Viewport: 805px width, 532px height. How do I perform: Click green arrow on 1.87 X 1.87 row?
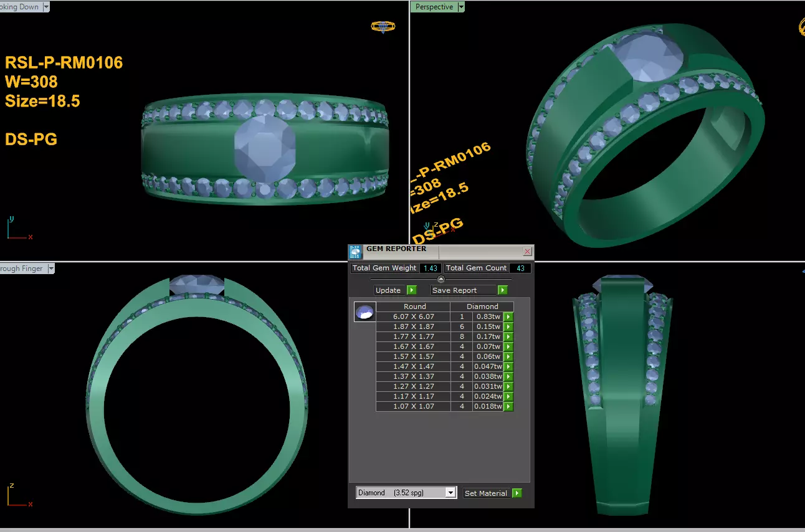[508, 326]
